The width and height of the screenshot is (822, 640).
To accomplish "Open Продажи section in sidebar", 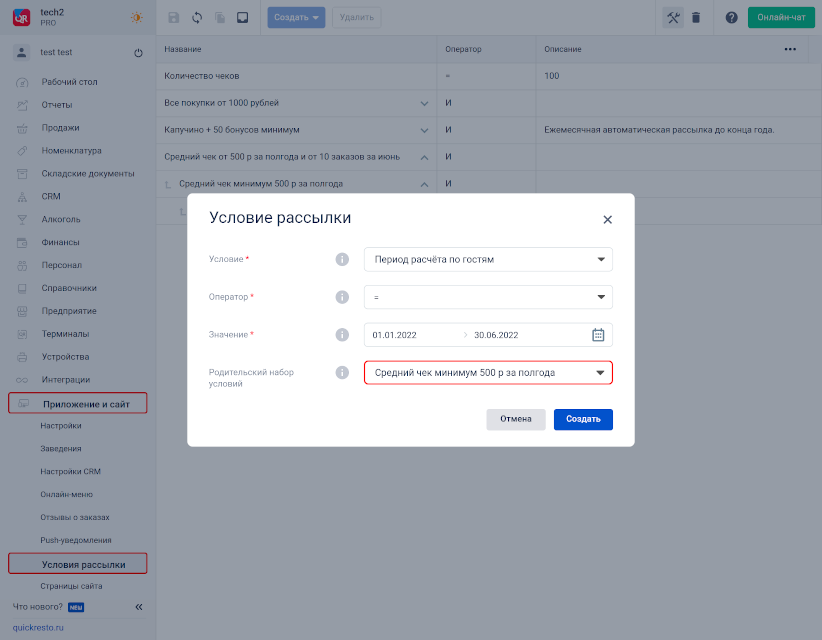I will [x=60, y=128].
